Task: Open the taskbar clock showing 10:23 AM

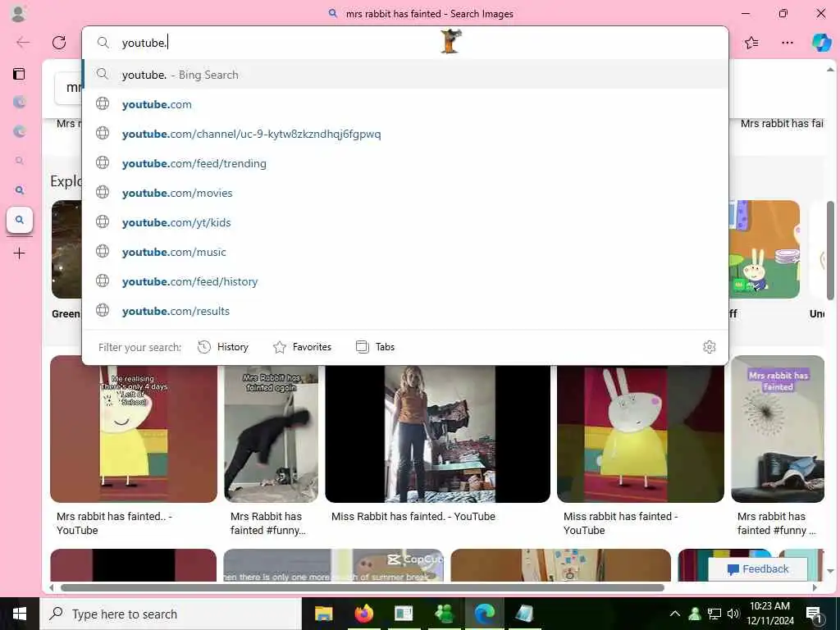Action: (x=771, y=614)
